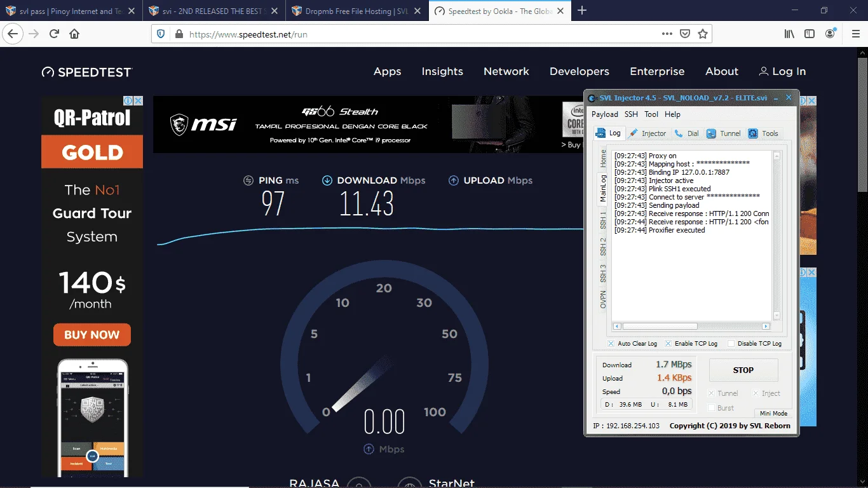Bookmark this page with the star

click(x=703, y=34)
